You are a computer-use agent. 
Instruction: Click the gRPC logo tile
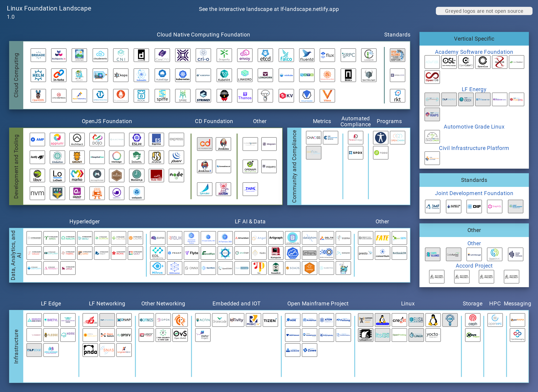click(348, 55)
